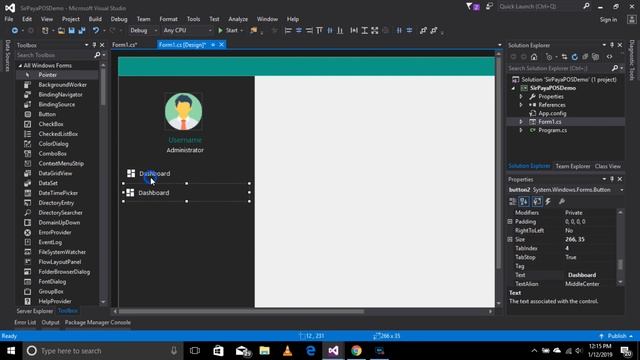This screenshot has width=640, height=360.
Task: Expand the Properties node in Solution Explorer
Action: click(521, 97)
